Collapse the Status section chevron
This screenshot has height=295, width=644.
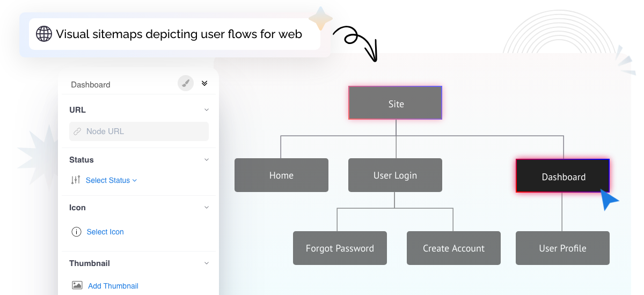pos(207,160)
